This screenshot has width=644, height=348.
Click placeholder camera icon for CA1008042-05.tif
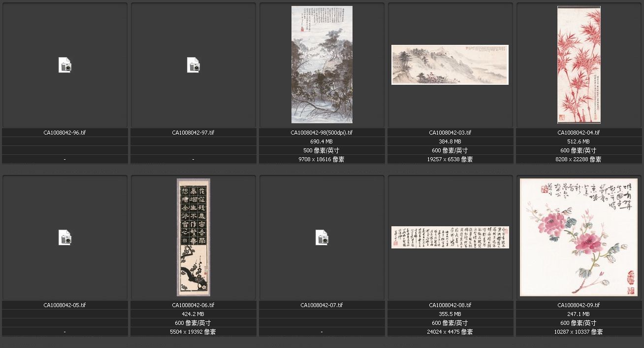click(65, 238)
